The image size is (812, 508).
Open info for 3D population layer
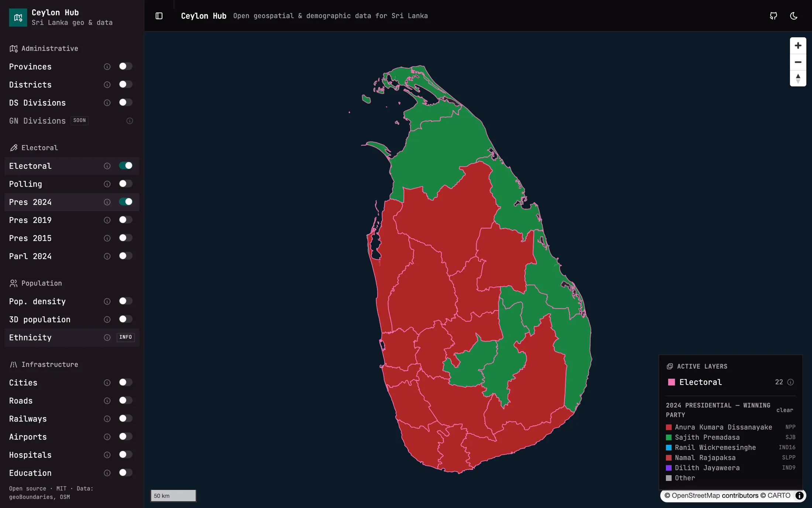[x=107, y=320]
